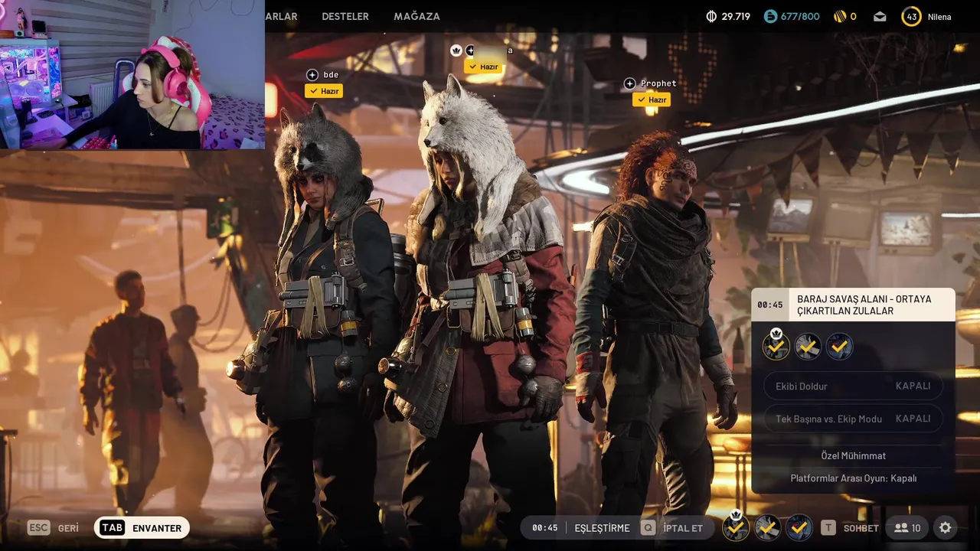
Task: Click the ESC key icon
Action: pyautogui.click(x=39, y=527)
